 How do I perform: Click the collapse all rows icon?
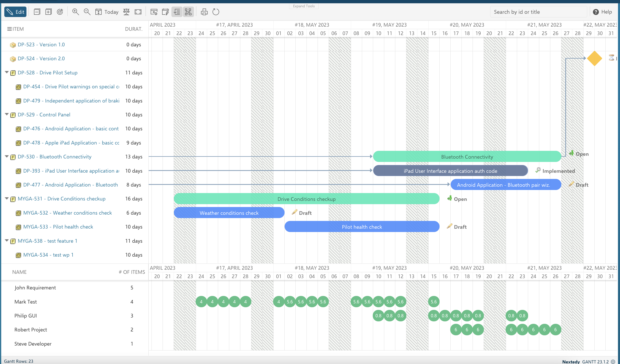point(37,12)
